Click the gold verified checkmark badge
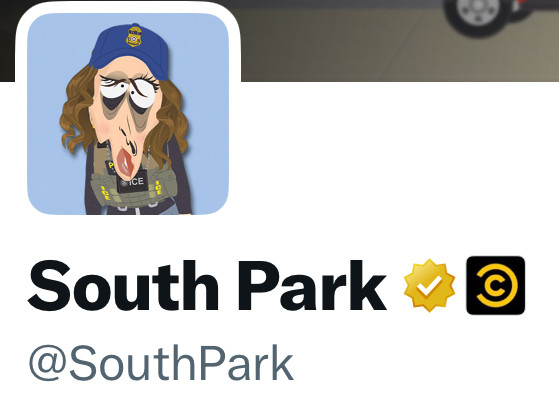 (x=429, y=285)
